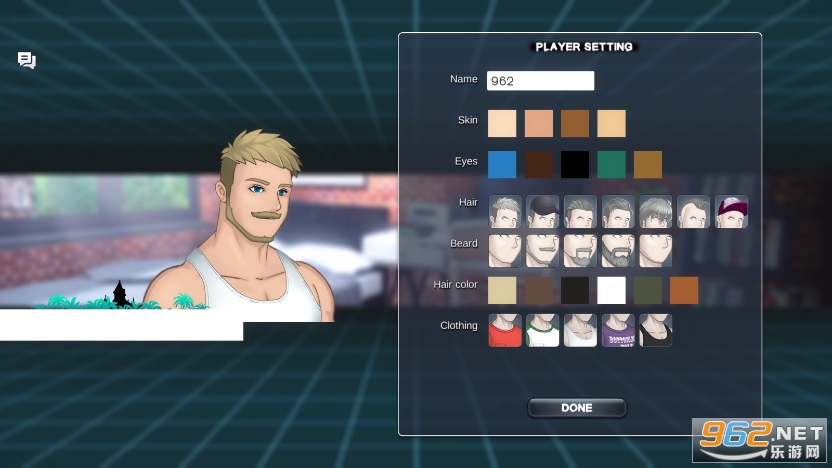832x468 pixels.
Task: Select the long fringe hair style
Action: tap(655, 212)
